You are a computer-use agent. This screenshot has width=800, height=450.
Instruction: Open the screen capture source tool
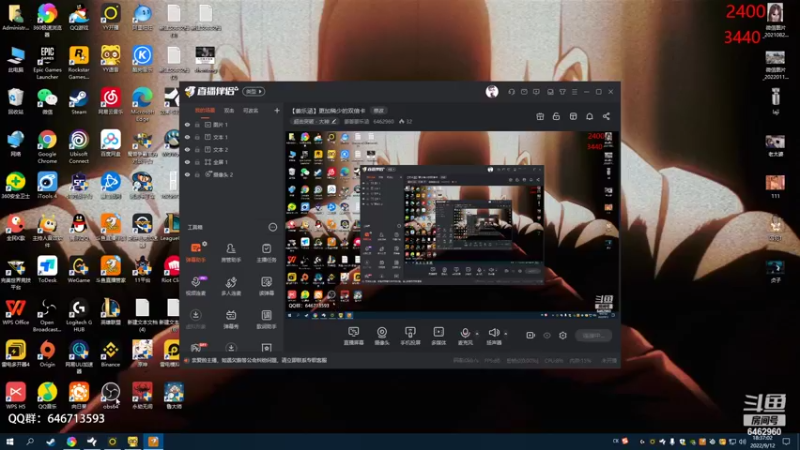(354, 336)
